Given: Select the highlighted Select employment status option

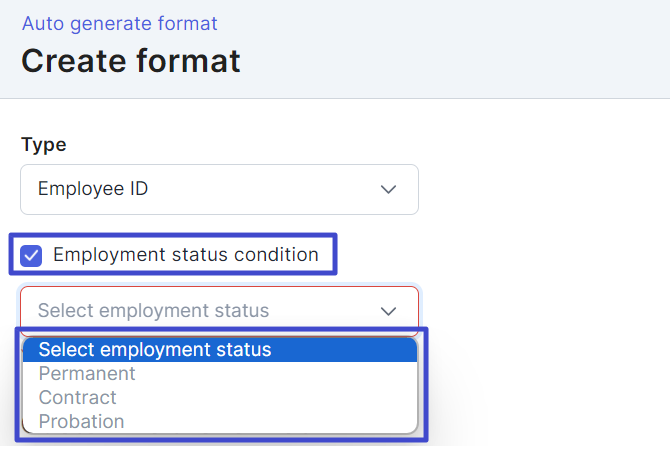Looking at the screenshot, I should tap(155, 350).
